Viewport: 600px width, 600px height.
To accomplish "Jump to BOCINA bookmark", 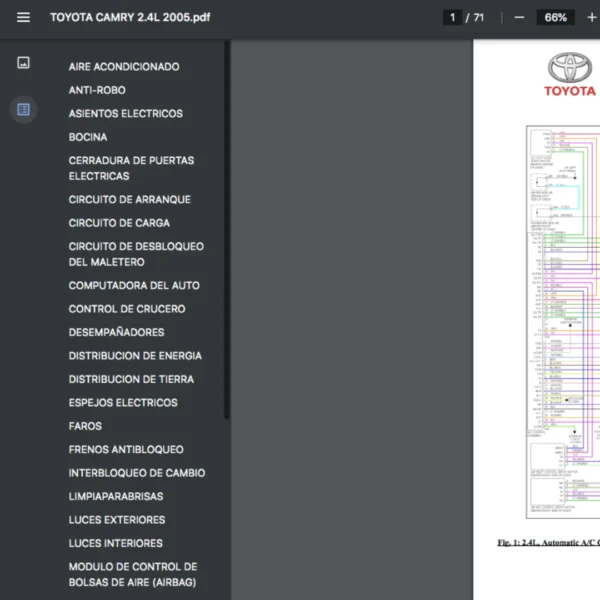I will 88,137.
